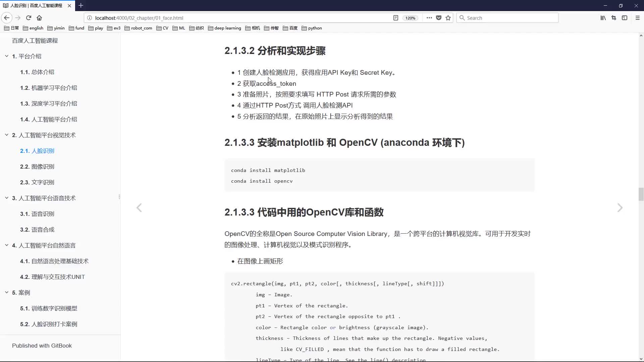
Task: Click the bookmark/reader icon in address bar
Action: (x=395, y=18)
